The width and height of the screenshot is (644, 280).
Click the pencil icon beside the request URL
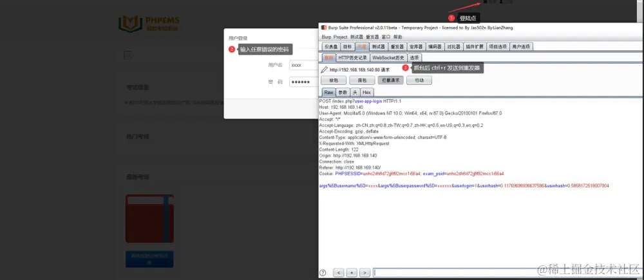324,70
